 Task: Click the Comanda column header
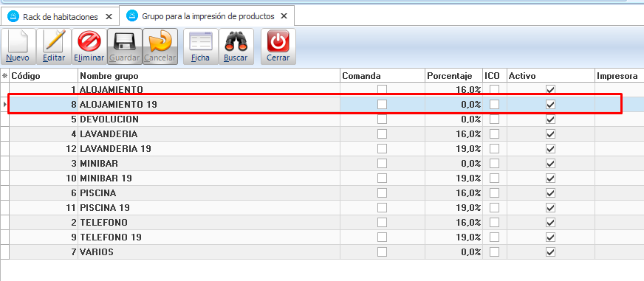click(383, 76)
